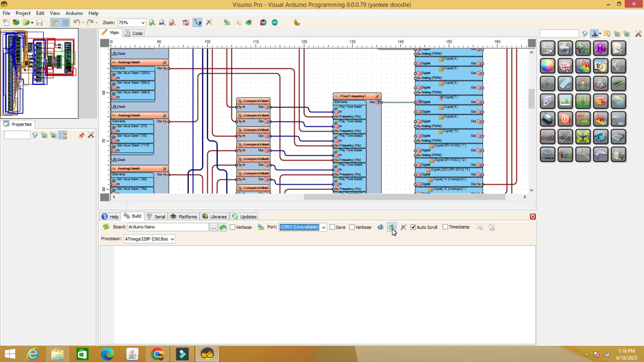Click the canvas scroll-down arrow
Viewport: 644px width, 362px height.
(x=531, y=190)
